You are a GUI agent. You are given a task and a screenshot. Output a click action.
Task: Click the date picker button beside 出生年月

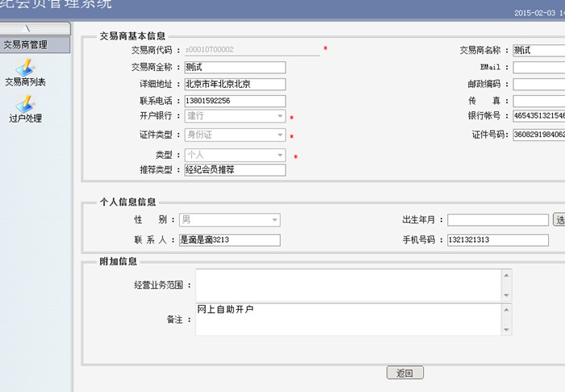click(x=559, y=220)
